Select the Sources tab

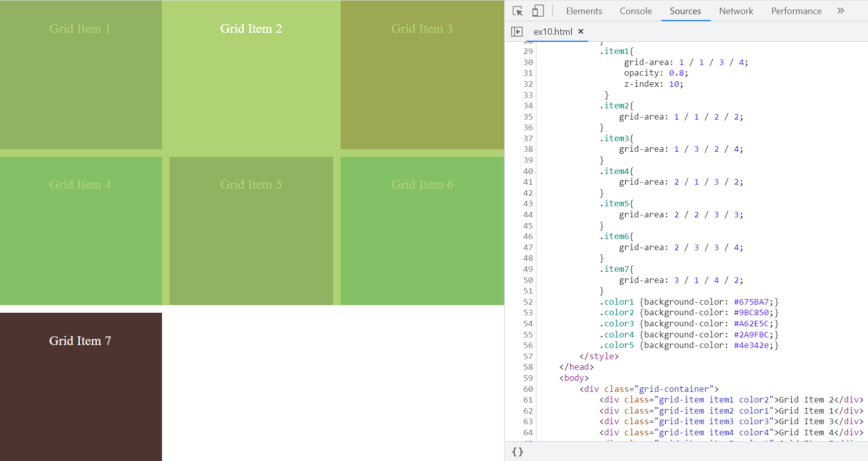[x=685, y=11]
